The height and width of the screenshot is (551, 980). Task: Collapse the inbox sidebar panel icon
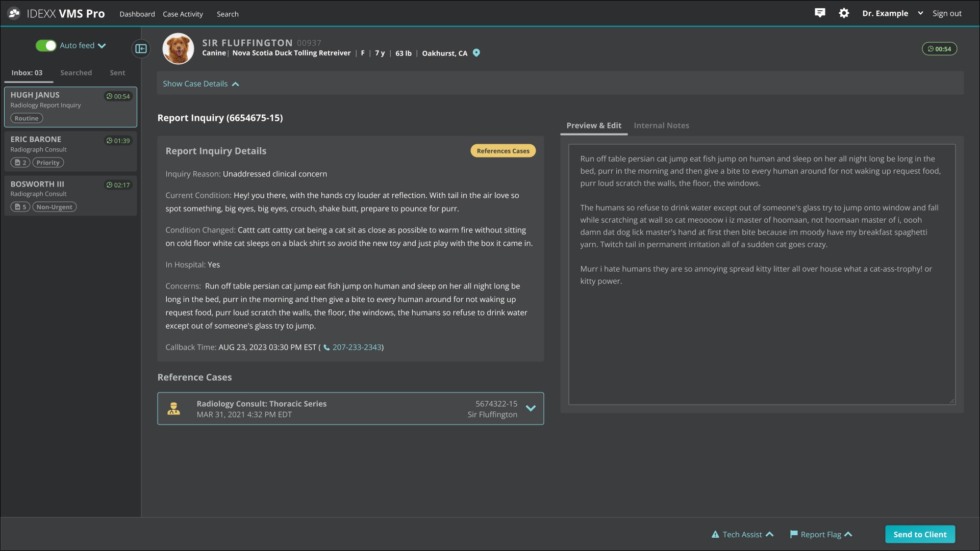pyautogui.click(x=141, y=48)
